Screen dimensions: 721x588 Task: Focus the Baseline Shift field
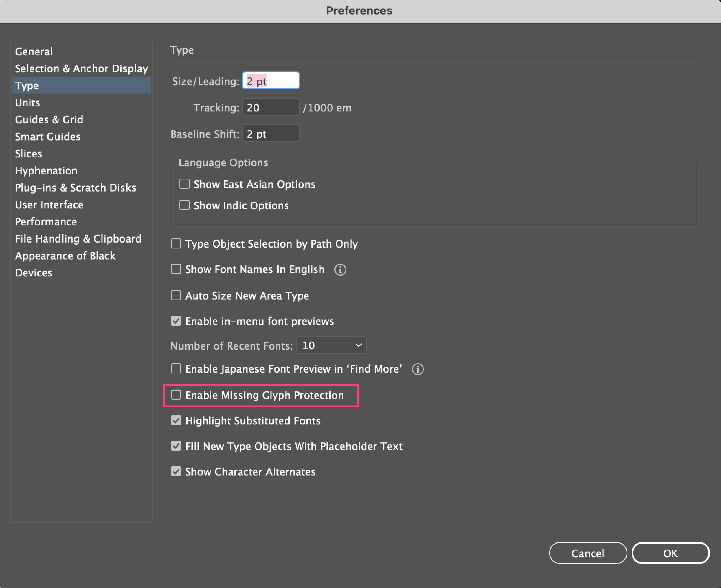coord(271,134)
